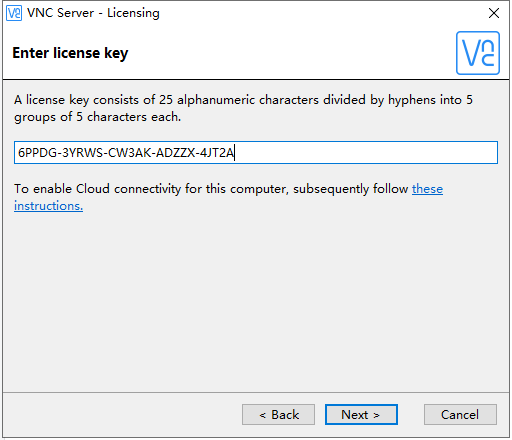Image resolution: width=512 pixels, height=440 pixels.
Task: Set cursor after 4JT2A in key field
Action: pos(235,153)
